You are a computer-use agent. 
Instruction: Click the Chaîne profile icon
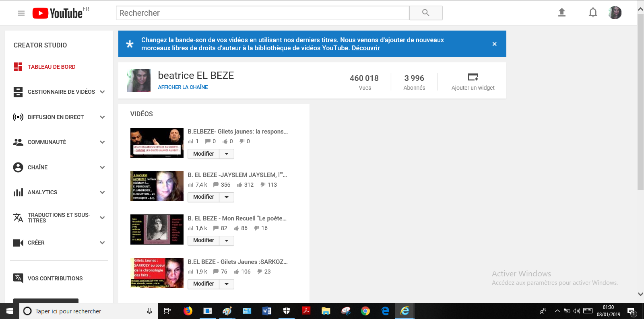point(18,167)
